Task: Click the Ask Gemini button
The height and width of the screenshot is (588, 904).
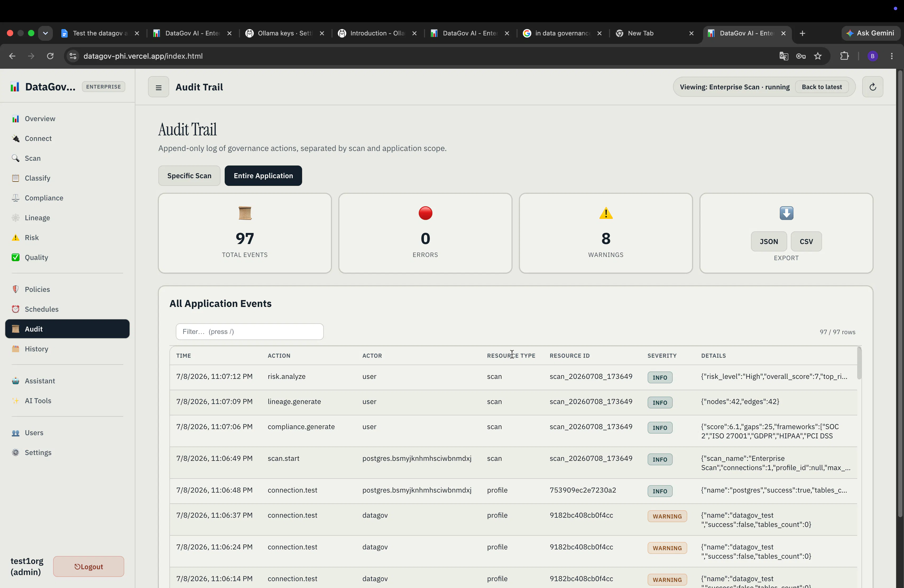Action: coord(871,33)
